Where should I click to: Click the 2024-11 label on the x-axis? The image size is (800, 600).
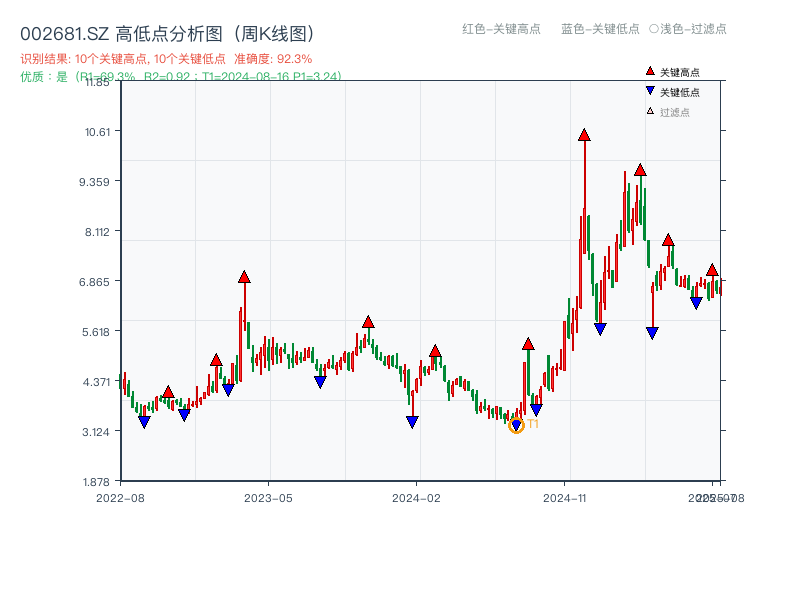[565, 495]
